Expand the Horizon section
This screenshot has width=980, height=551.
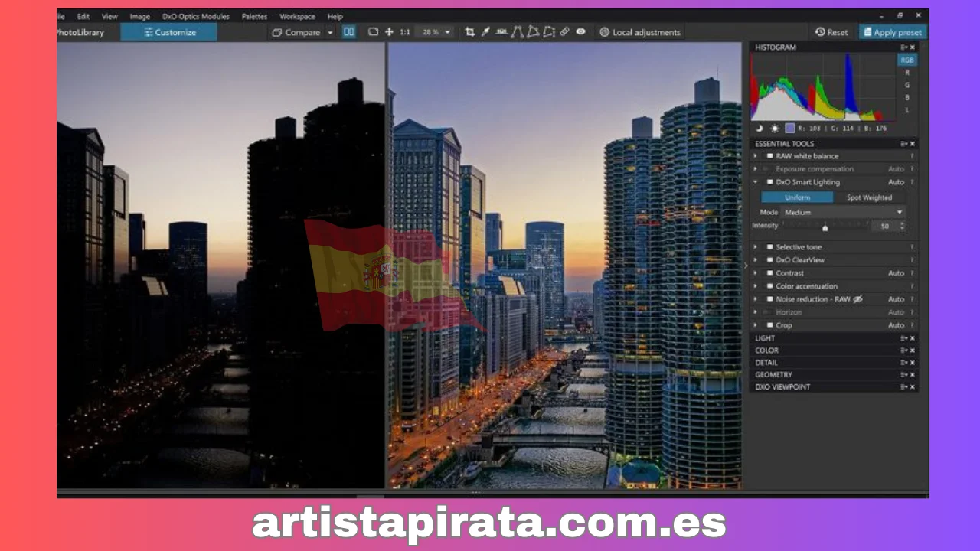coord(756,312)
